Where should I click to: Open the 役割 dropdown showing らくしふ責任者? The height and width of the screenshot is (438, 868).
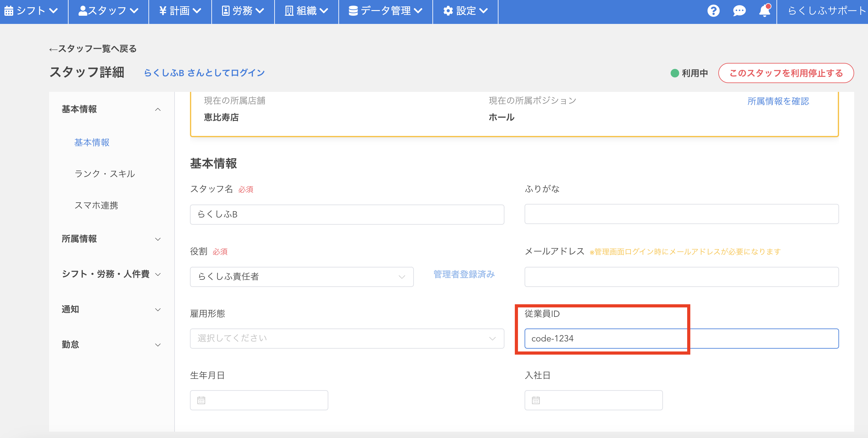coord(302,277)
